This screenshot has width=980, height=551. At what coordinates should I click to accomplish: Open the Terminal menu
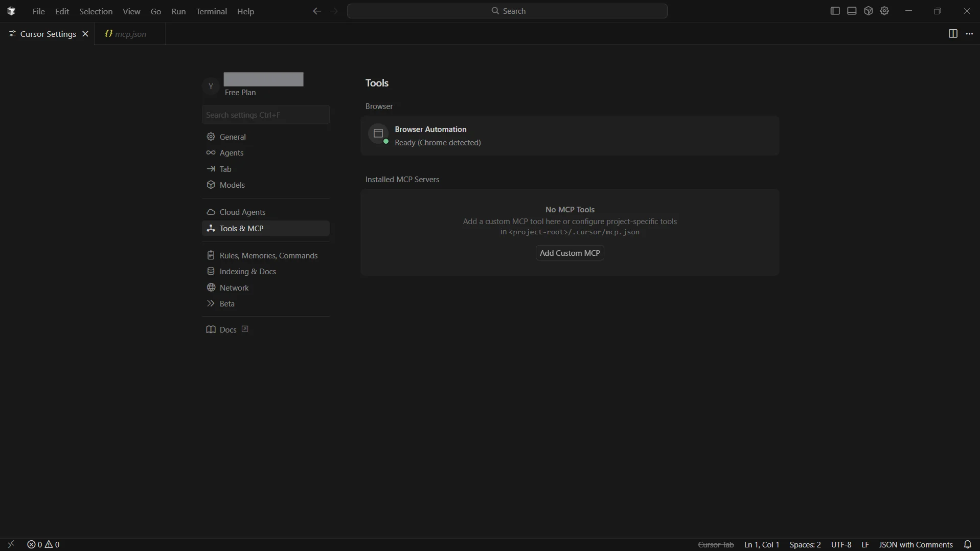(211, 11)
